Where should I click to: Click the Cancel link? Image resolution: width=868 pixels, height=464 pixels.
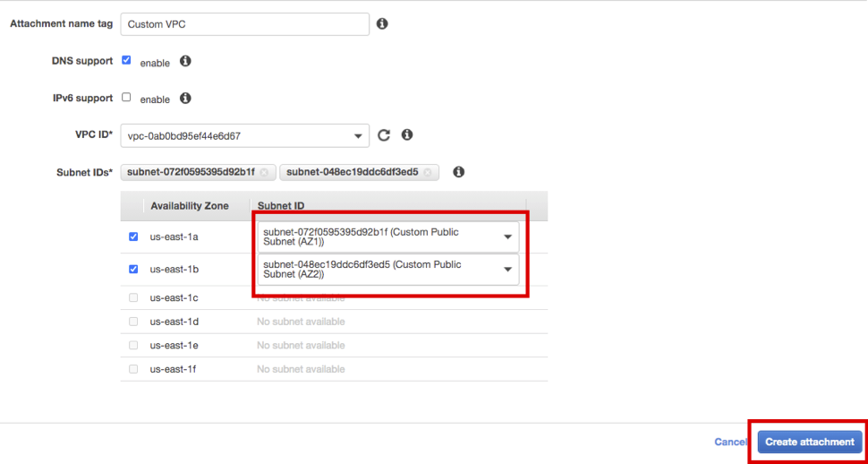coord(730,442)
